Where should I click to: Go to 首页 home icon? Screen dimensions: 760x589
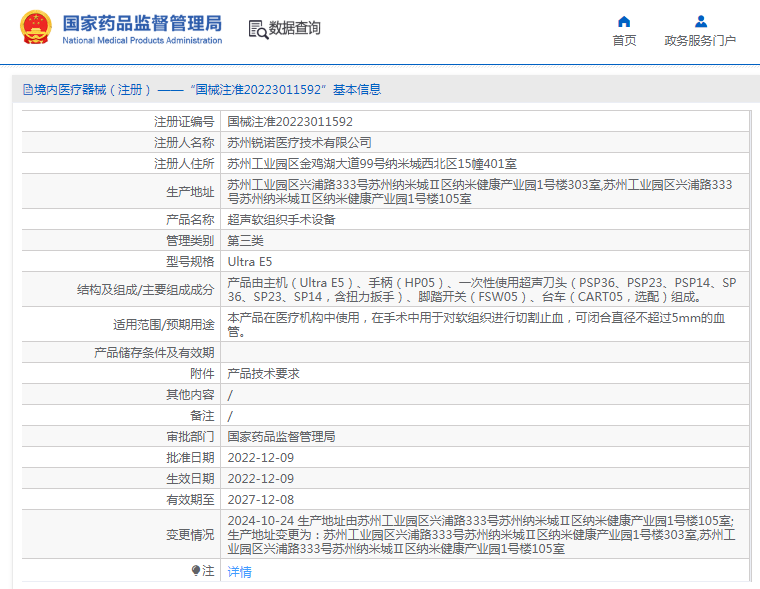pos(624,22)
